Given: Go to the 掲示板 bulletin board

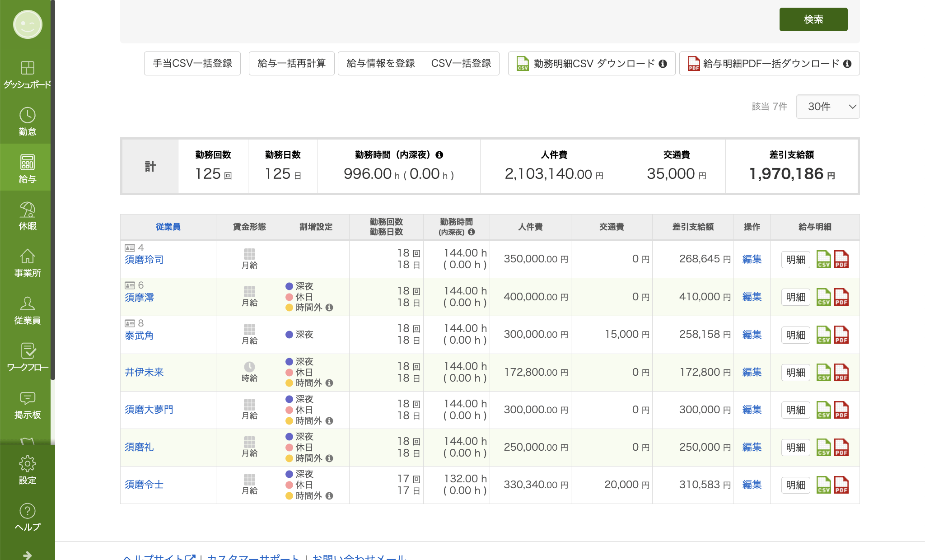Looking at the screenshot, I should tap(28, 405).
